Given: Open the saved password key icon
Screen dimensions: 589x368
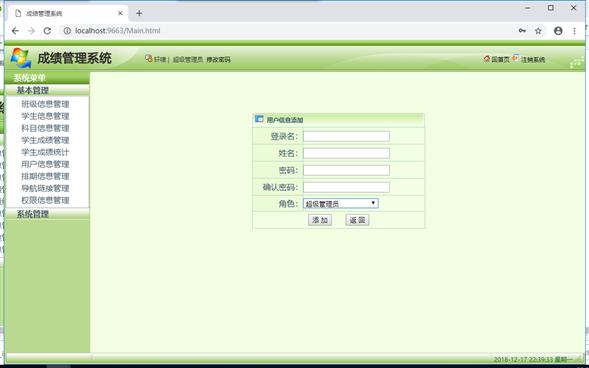Looking at the screenshot, I should [522, 31].
